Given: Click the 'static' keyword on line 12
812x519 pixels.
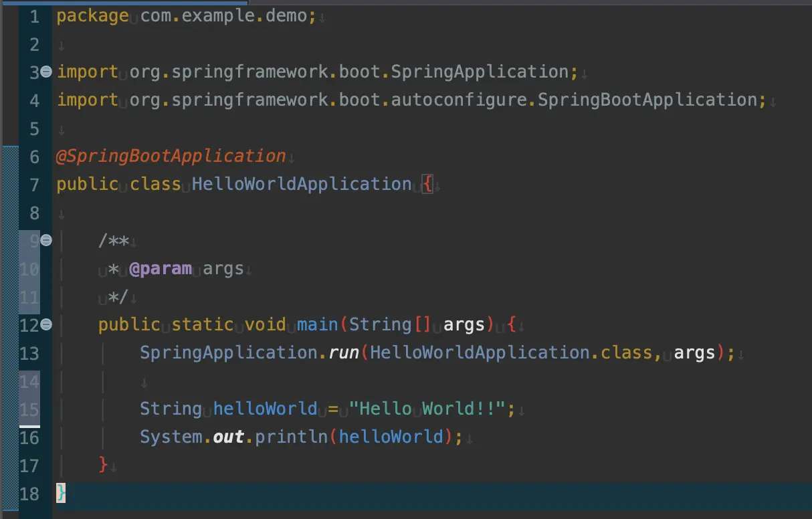Looking at the screenshot, I should pos(202,324).
